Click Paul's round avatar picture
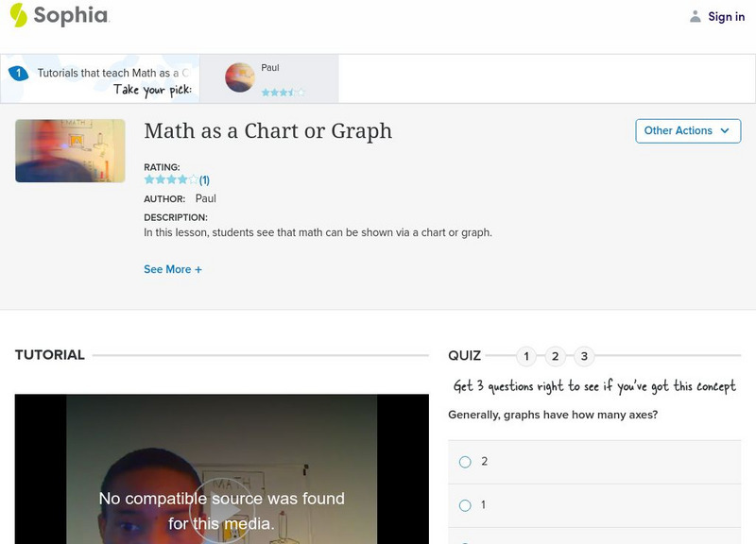 coord(240,77)
